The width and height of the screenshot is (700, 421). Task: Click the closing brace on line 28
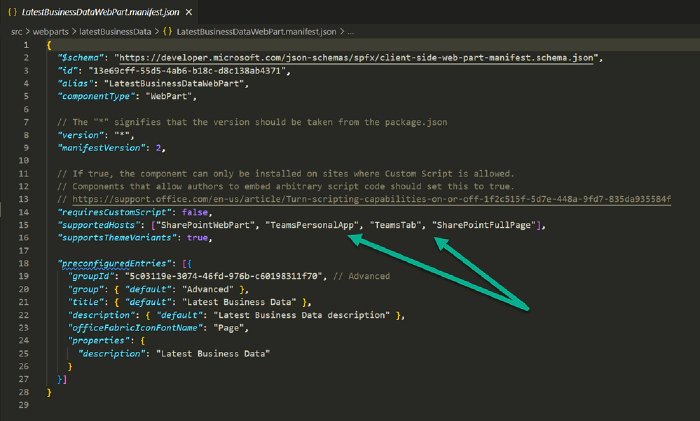(49, 392)
